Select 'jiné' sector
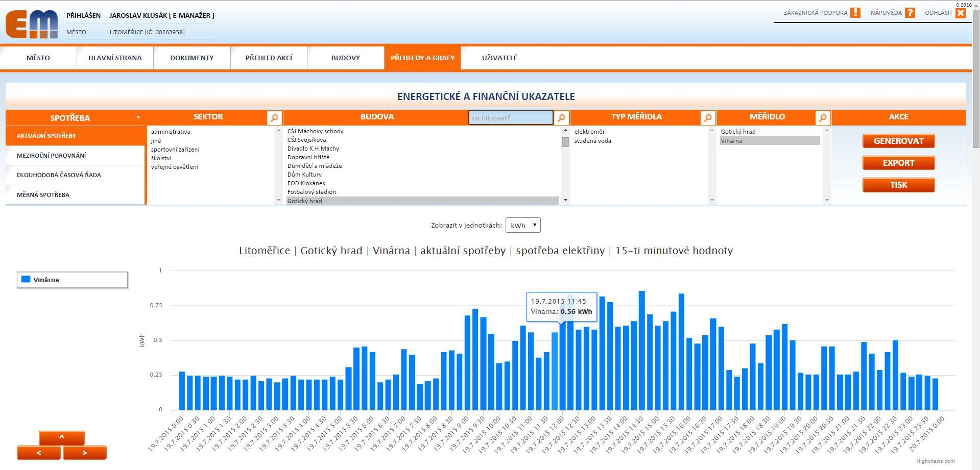Image resolution: width=980 pixels, height=470 pixels. click(156, 140)
